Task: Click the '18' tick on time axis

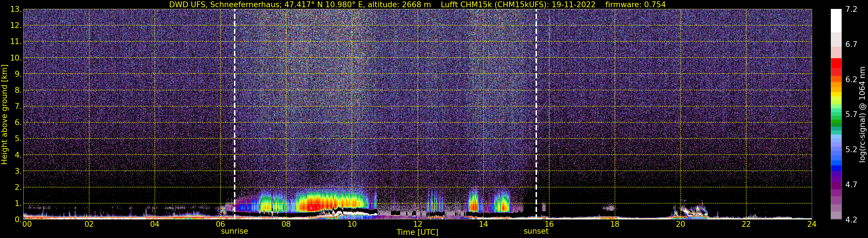Action: tap(614, 224)
